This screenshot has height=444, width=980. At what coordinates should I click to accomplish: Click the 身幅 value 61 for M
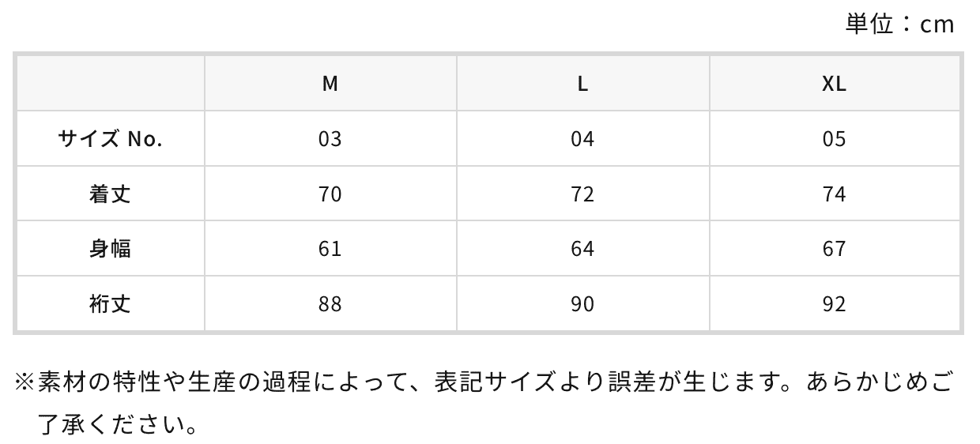tap(330, 249)
